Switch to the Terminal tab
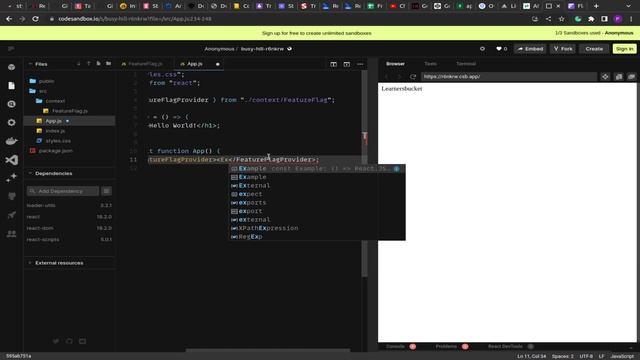 (x=466, y=64)
